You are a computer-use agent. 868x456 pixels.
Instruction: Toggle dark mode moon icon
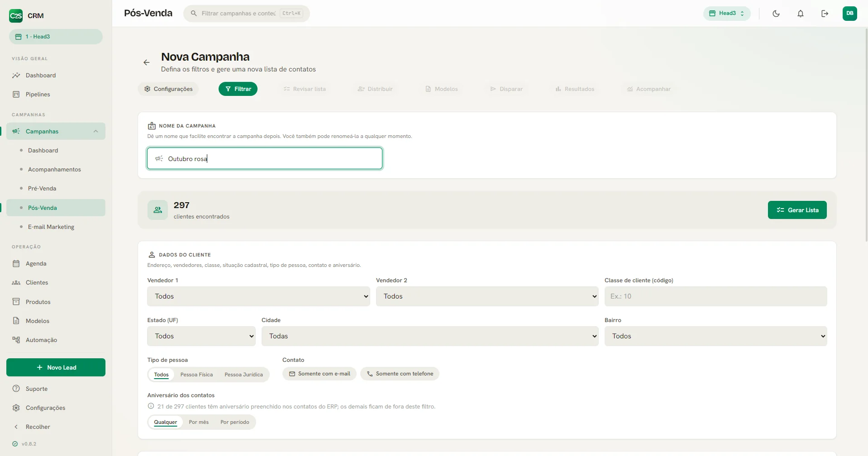click(x=776, y=14)
